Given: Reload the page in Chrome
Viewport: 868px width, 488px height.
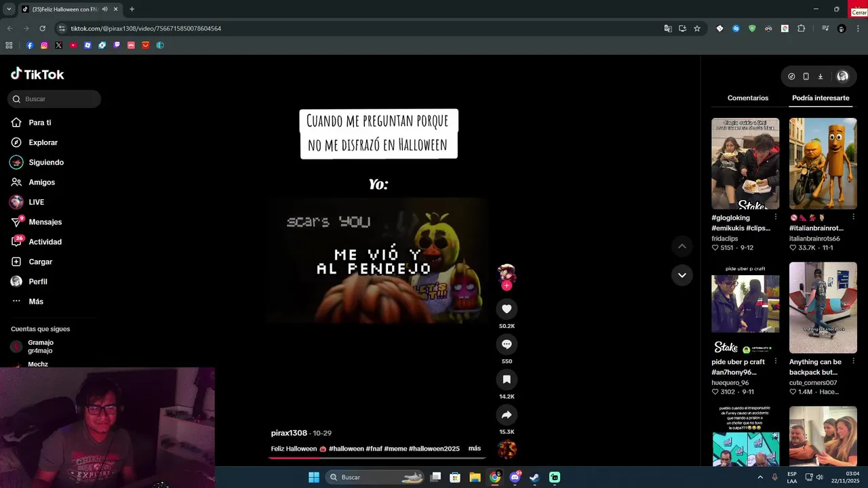Looking at the screenshot, I should [42, 28].
